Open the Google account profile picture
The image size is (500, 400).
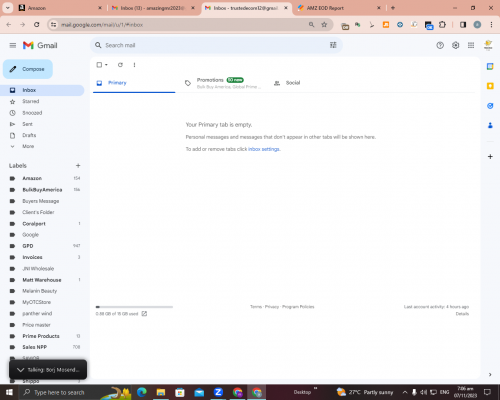[488, 45]
